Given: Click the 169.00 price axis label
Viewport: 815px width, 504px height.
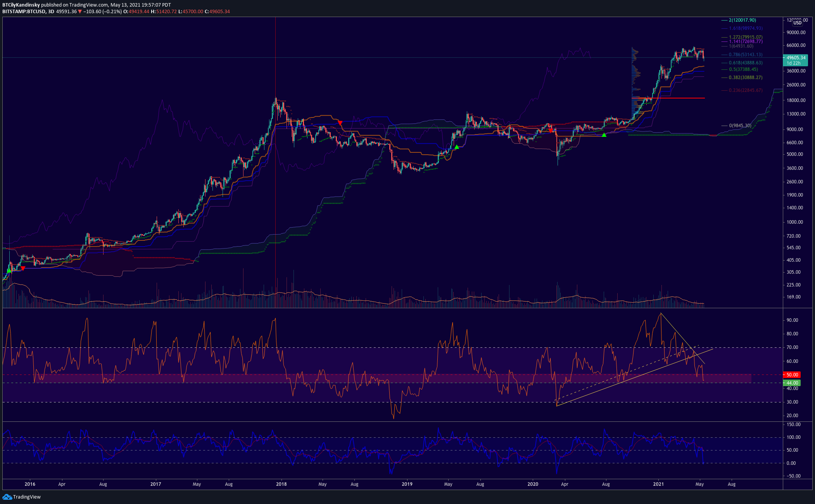Looking at the screenshot, I should pyautogui.click(x=794, y=297).
